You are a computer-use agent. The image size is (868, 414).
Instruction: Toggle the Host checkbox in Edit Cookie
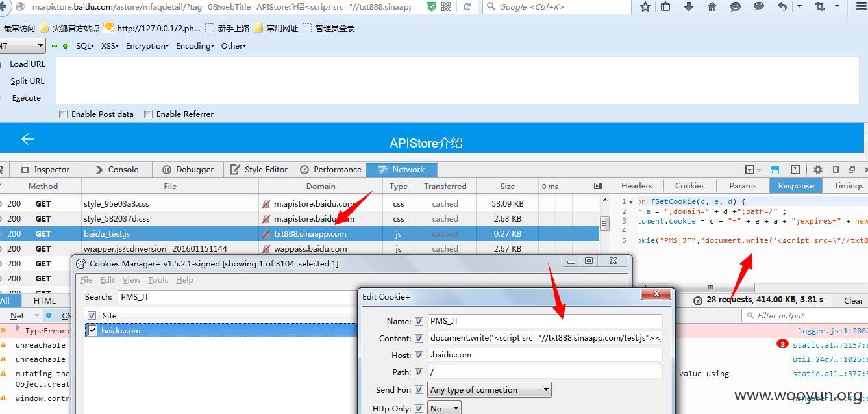tap(419, 355)
